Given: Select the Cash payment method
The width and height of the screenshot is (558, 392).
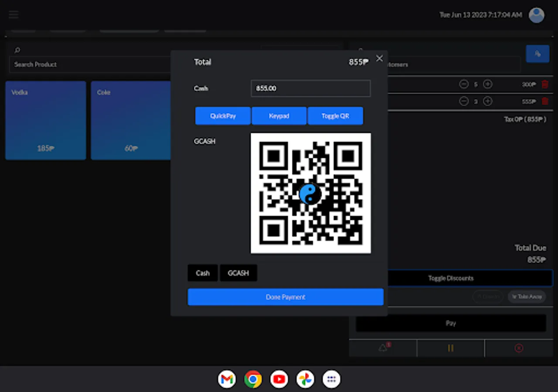Looking at the screenshot, I should pyautogui.click(x=203, y=273).
